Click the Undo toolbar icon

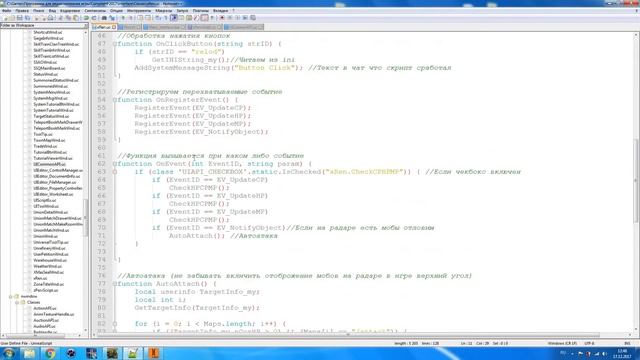(86, 18)
